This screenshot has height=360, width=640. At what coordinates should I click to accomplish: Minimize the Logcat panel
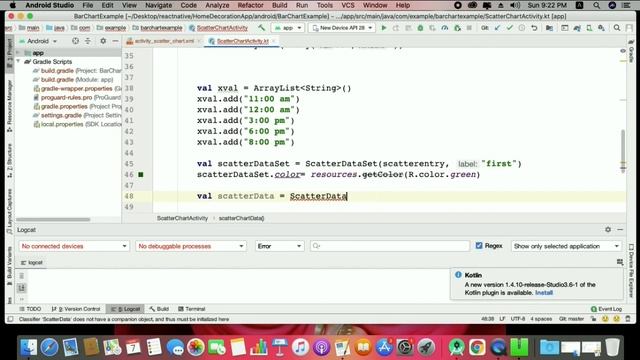(x=620, y=229)
